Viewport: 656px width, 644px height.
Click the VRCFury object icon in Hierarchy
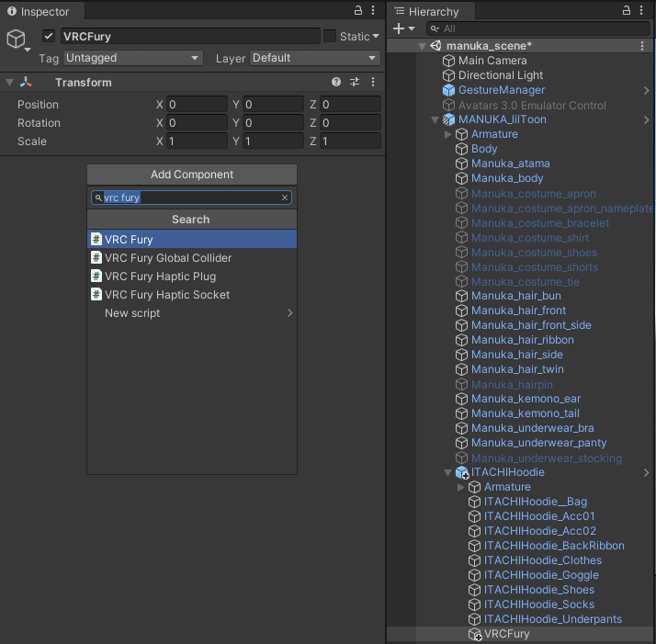[x=475, y=634]
